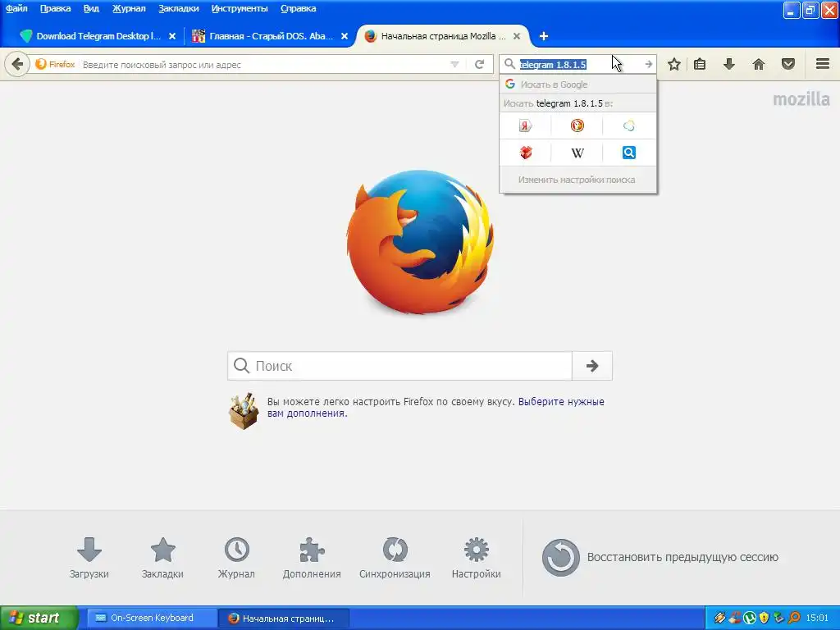Click the orange magnifier tray icon

point(793,618)
